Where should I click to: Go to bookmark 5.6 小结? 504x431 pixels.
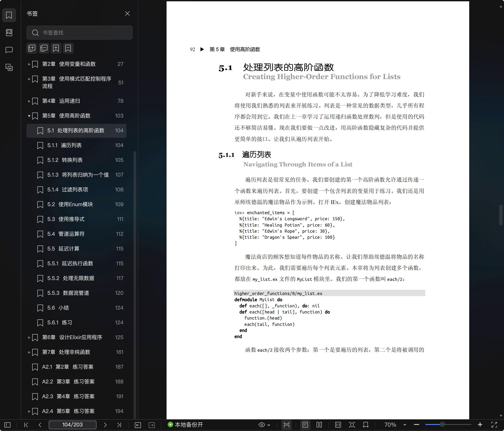[76, 308]
